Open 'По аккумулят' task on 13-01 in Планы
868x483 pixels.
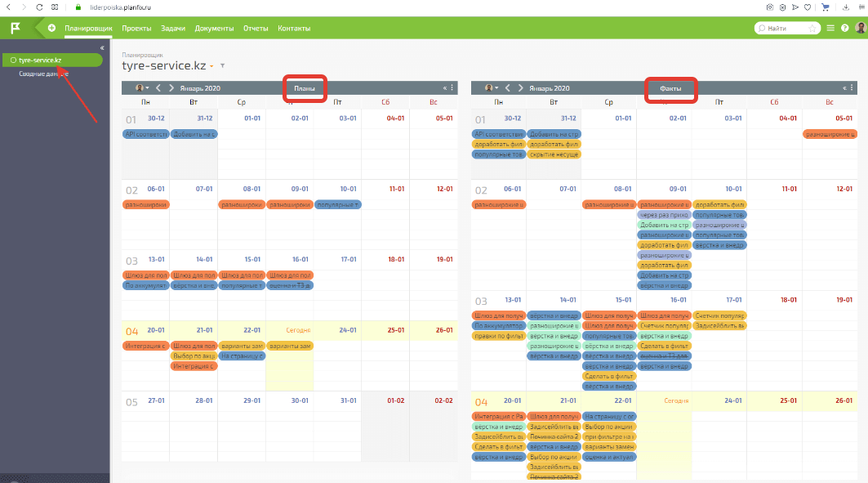(145, 285)
